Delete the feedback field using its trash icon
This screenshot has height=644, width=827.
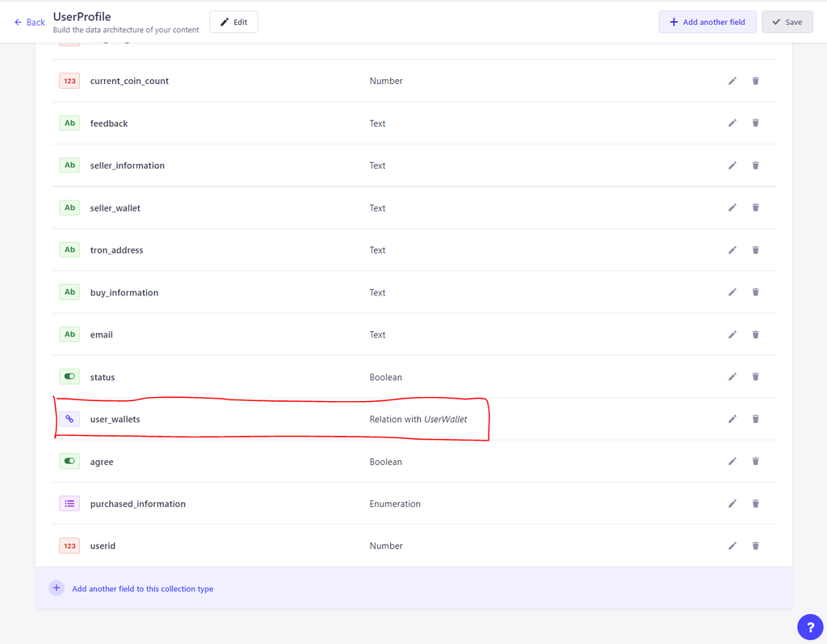(x=755, y=123)
